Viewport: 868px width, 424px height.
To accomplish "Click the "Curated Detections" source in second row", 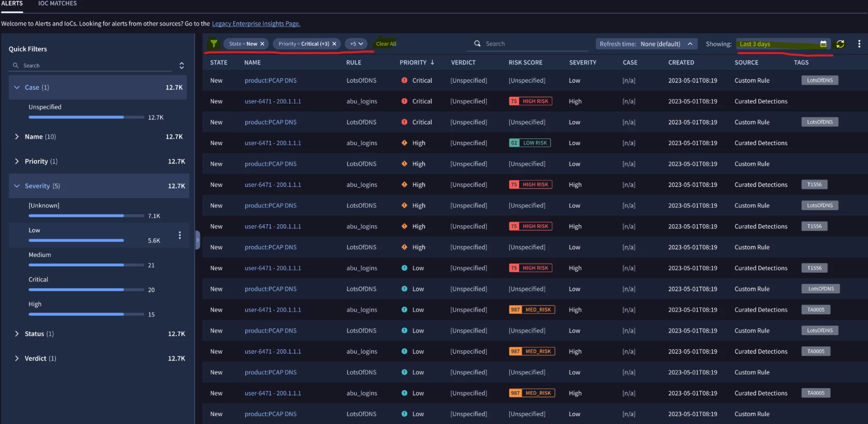I will click(761, 101).
